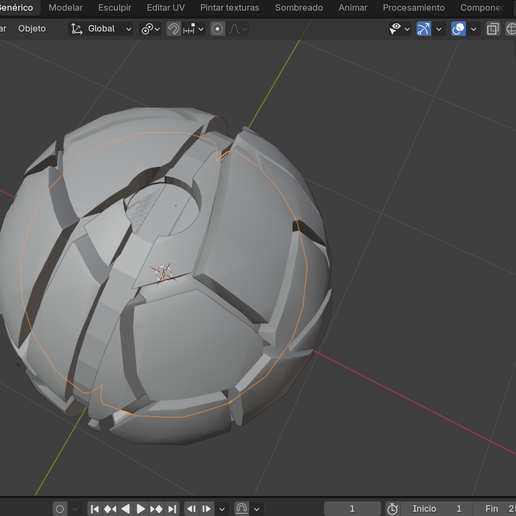Expand the gizmo options dropdown arrow
Screen dimensions: 516x516
[439, 29]
